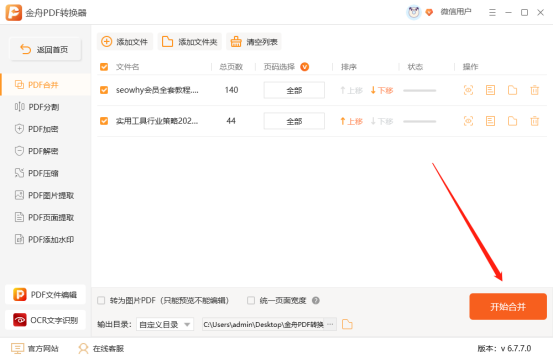Move seowhy file down with 下移
553x360 pixels.
(x=382, y=90)
